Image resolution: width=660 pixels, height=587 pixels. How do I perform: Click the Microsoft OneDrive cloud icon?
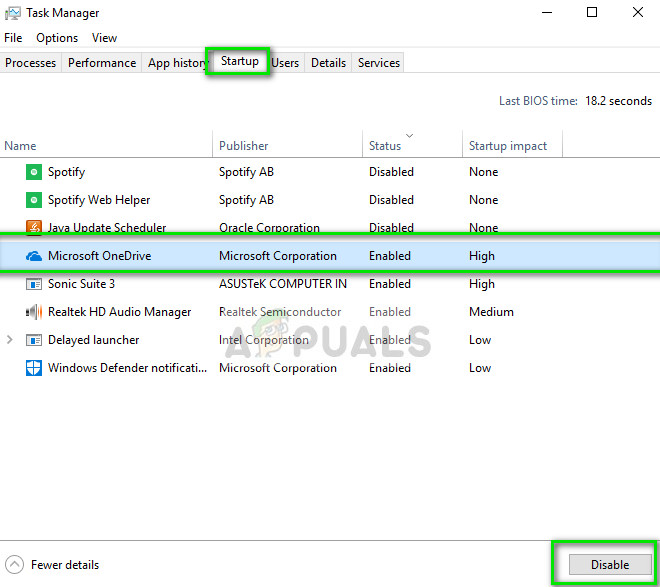[x=33, y=256]
